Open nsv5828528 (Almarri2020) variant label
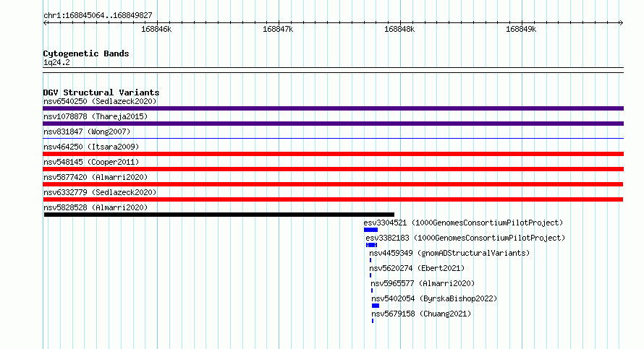The height and width of the screenshot is (349, 644). pyautogui.click(x=96, y=207)
